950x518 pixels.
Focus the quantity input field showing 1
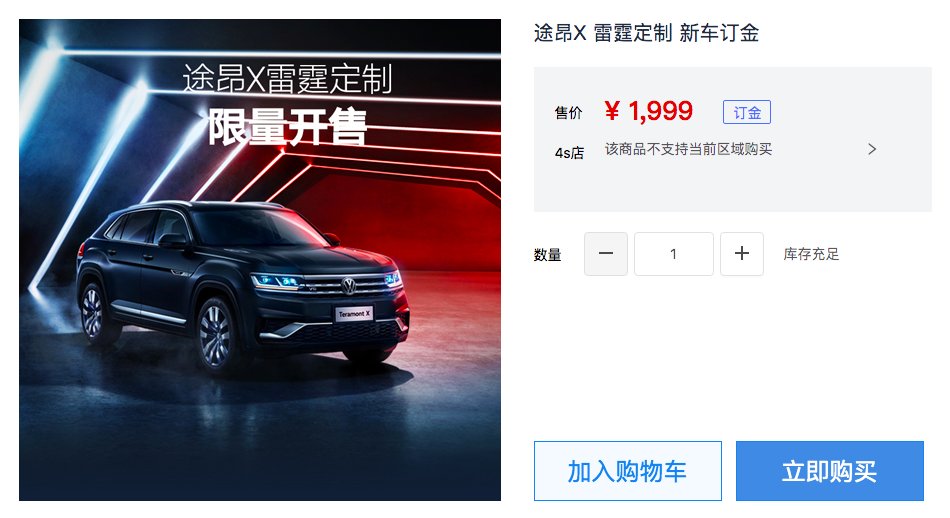click(674, 254)
